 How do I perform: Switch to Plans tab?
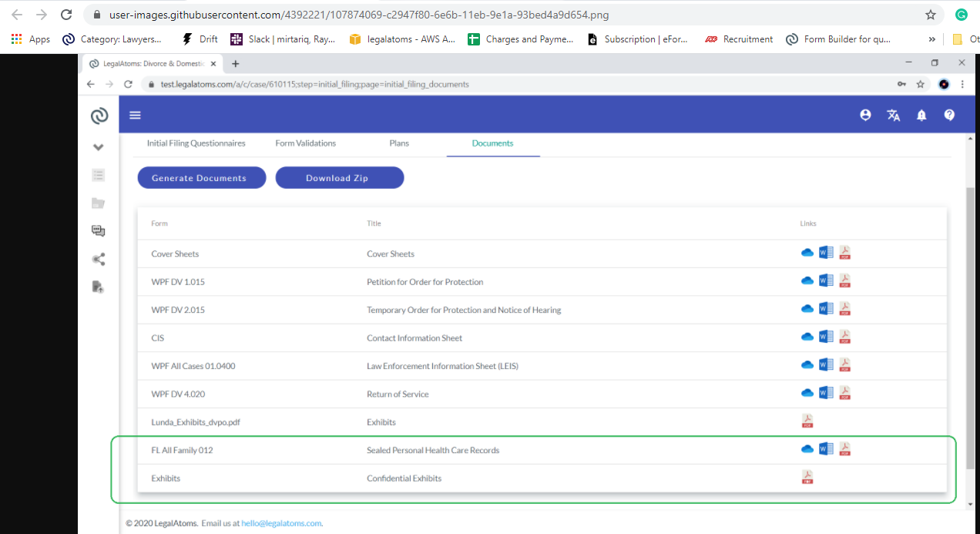click(x=399, y=143)
